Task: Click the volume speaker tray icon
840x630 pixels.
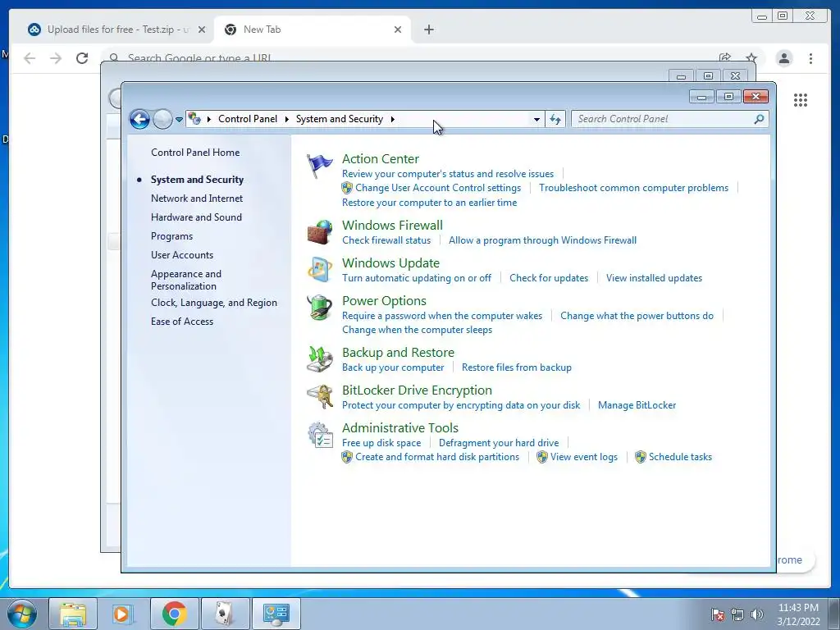Action: pos(756,614)
